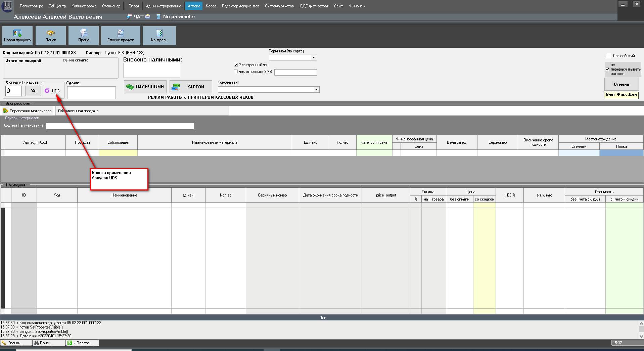
Task: Apply UDS bonuses button
Action: click(52, 91)
